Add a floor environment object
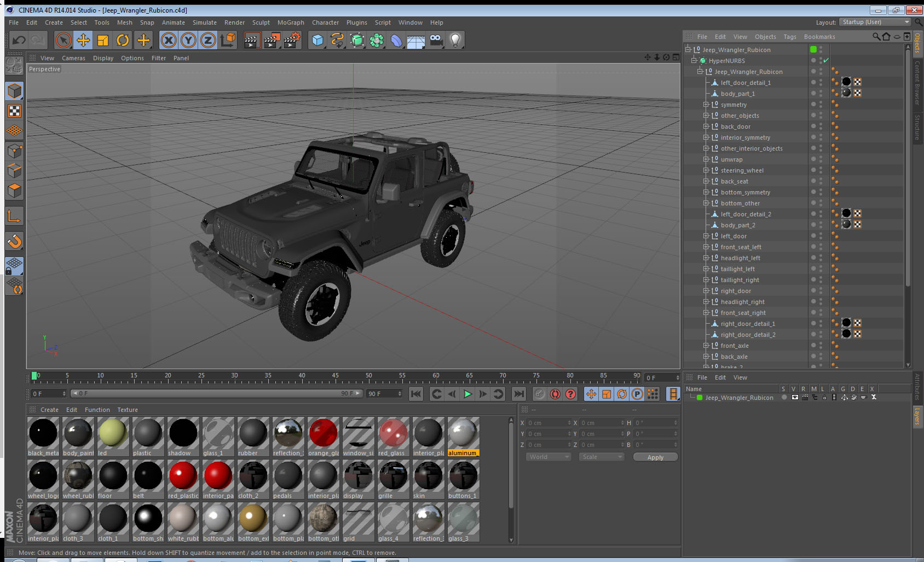Screen dimensions: 924x562 pyautogui.click(x=416, y=40)
